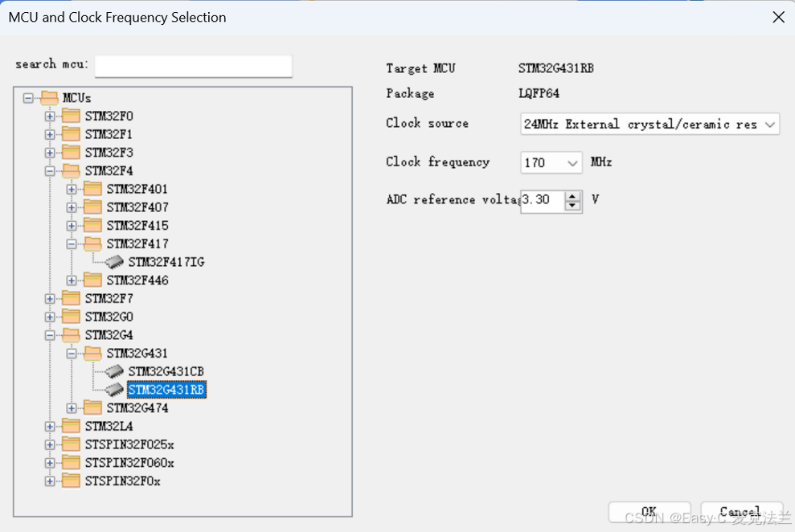Expand the STSPIN32F025x node
Image resolution: width=795 pixels, height=532 pixels.
point(49,444)
